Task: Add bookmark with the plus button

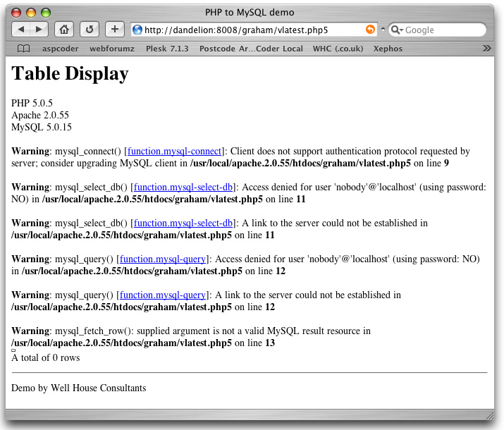Action: (x=115, y=30)
